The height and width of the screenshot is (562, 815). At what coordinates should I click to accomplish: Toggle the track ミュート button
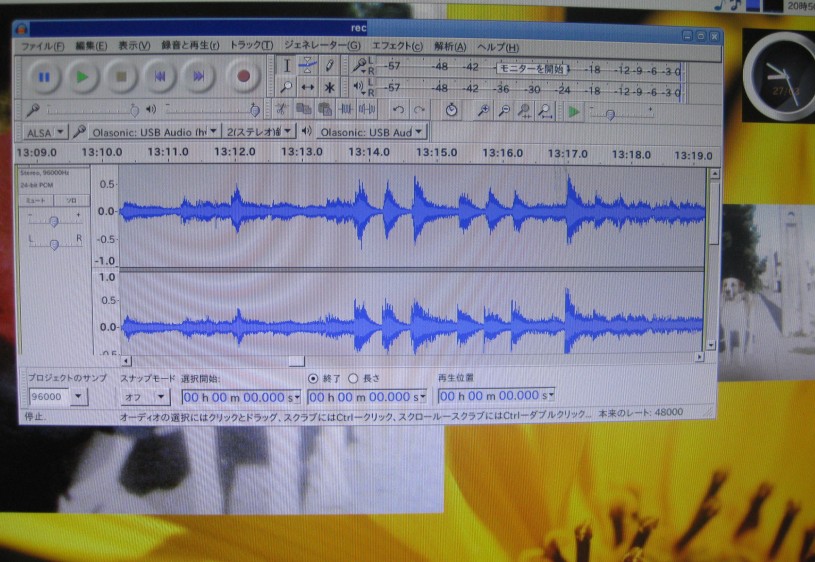click(36, 200)
